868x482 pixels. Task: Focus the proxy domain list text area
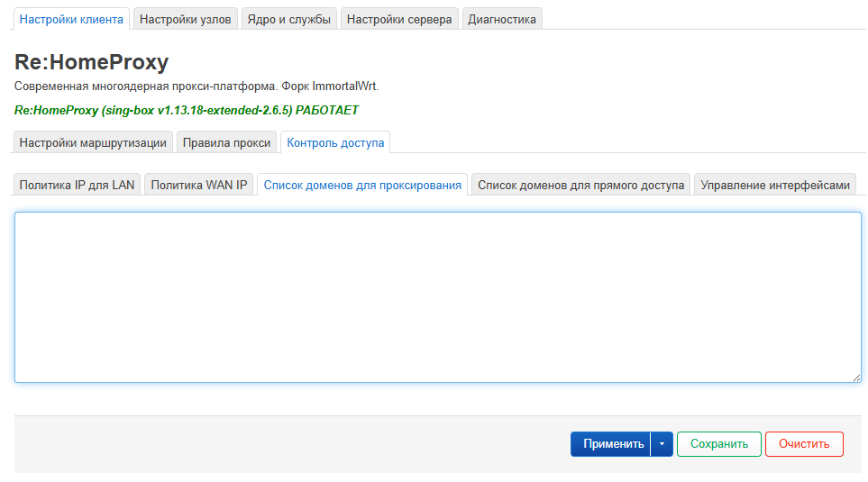point(438,297)
